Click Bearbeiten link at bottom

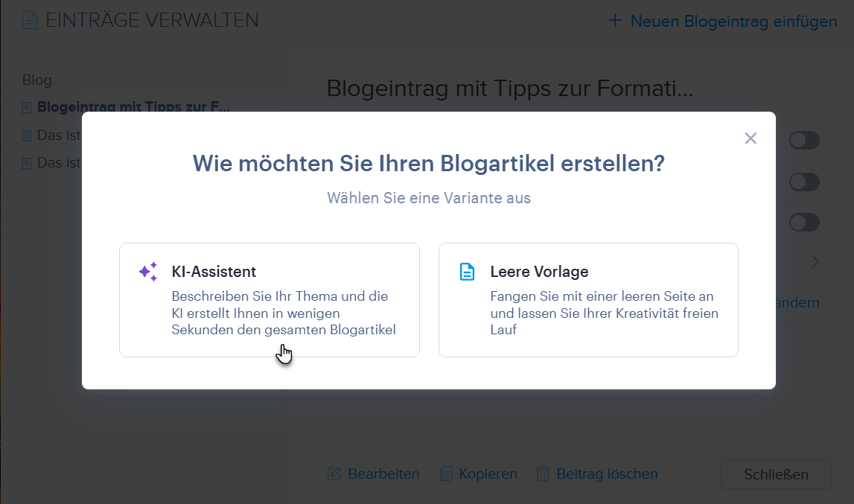(383, 474)
